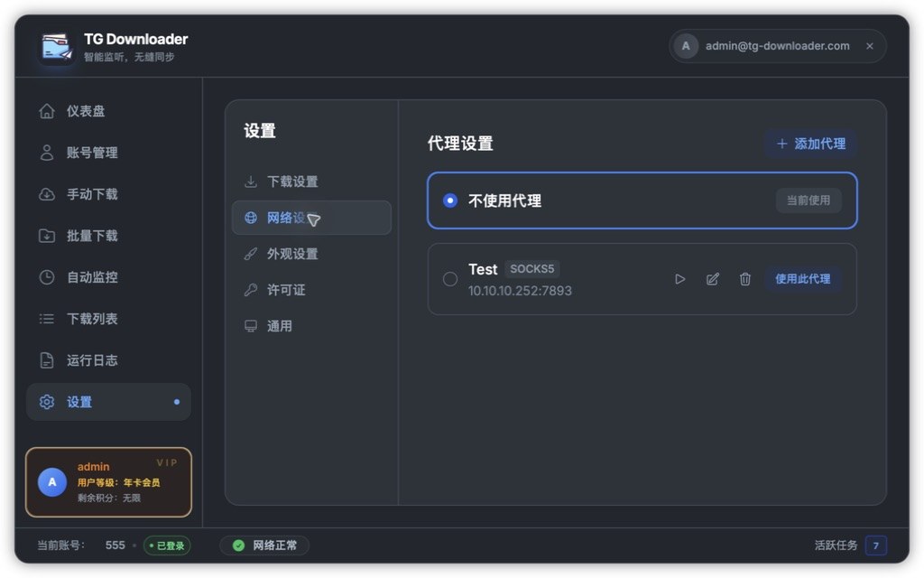Switch to 许可证 tab
The width and height of the screenshot is (924, 578).
click(311, 290)
